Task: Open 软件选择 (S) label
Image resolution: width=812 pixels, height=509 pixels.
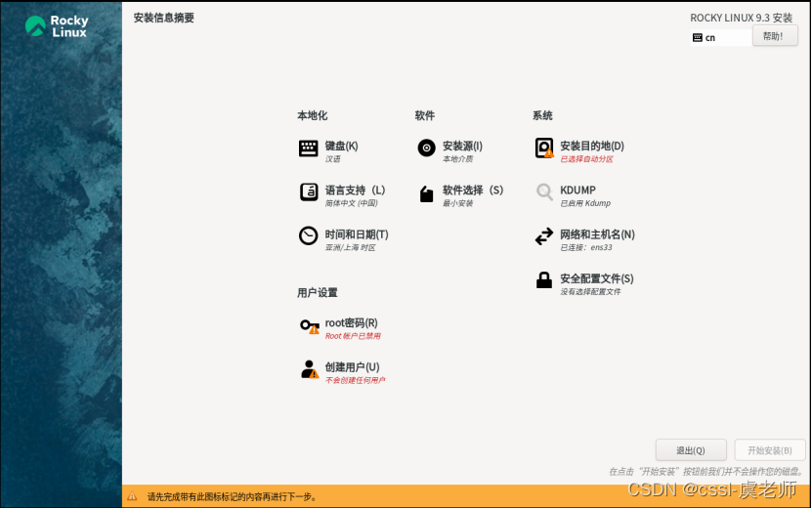Action: tap(473, 191)
